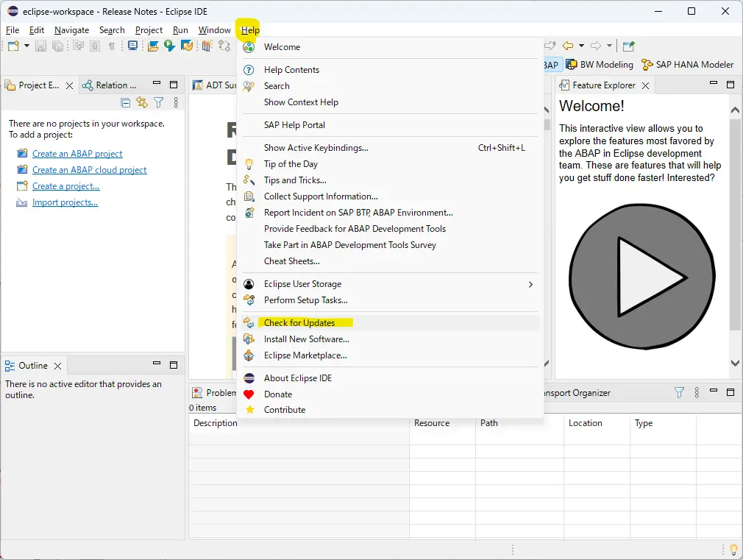Click the Tip of the Day lightbulb in status bar
Image resolution: width=743 pixels, height=560 pixels.
pyautogui.click(x=733, y=550)
